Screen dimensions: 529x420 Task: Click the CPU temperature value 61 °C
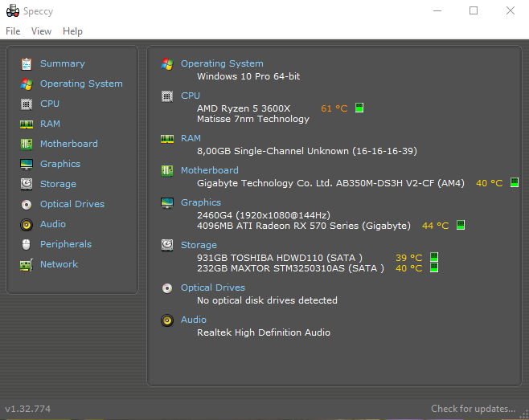point(334,108)
